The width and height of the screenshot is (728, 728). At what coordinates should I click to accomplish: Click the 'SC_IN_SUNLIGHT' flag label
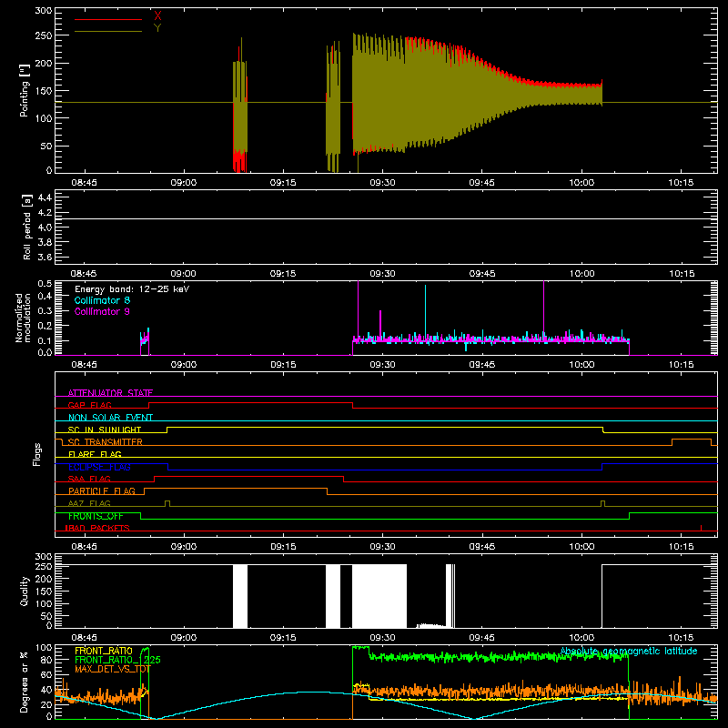pyautogui.click(x=105, y=430)
